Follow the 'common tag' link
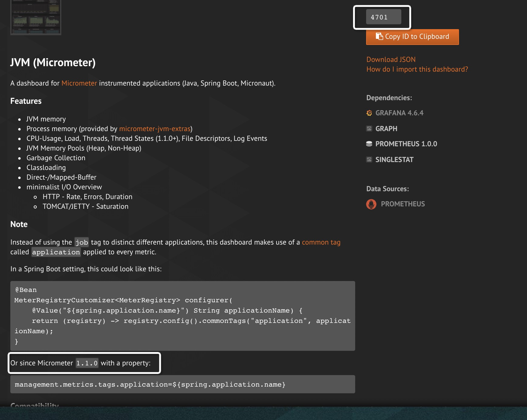This screenshot has width=527, height=420. 321,242
